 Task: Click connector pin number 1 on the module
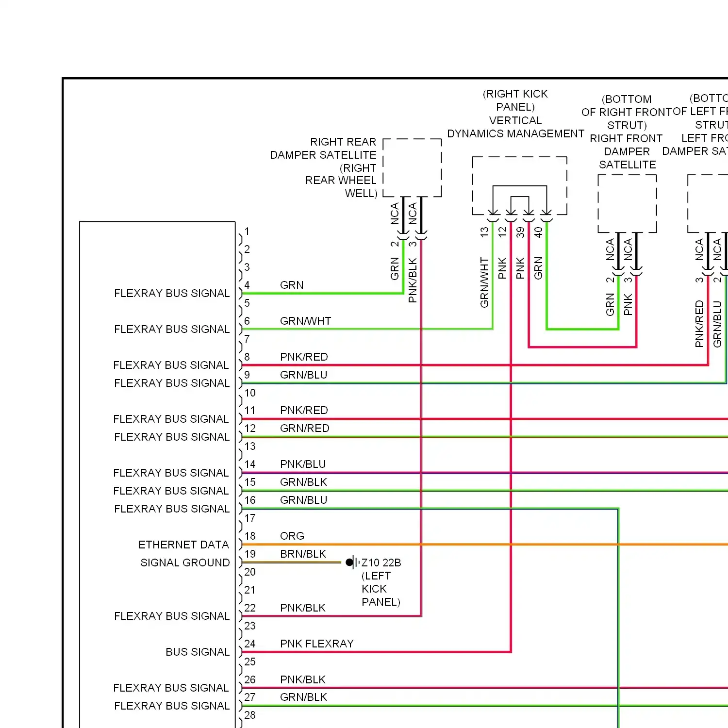[x=247, y=231]
